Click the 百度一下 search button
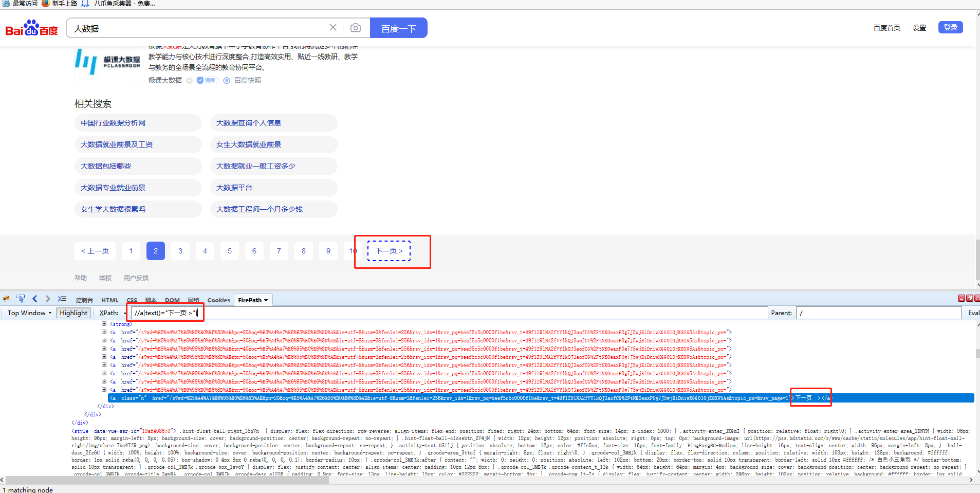This screenshot has height=493, width=980. (x=398, y=28)
